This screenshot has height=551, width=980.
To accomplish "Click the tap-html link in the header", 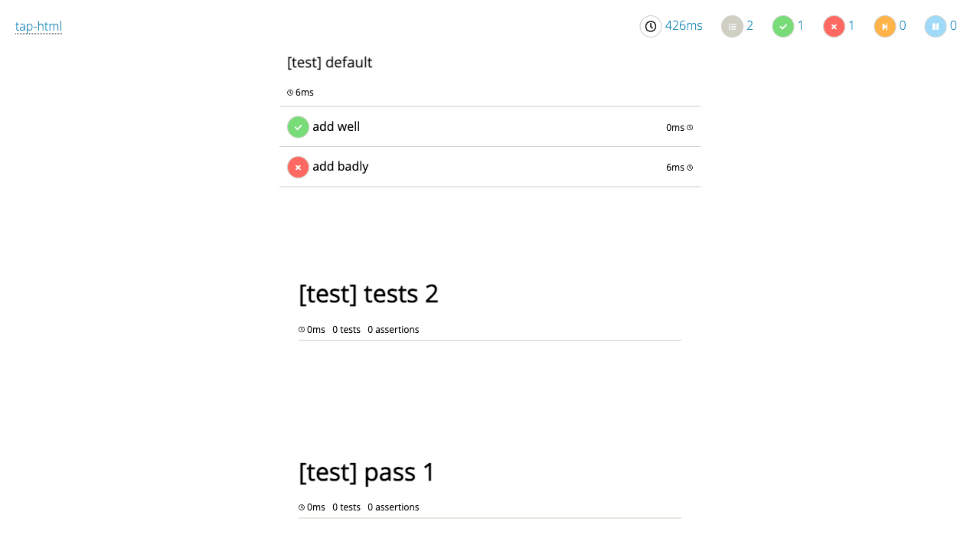I will point(38,27).
